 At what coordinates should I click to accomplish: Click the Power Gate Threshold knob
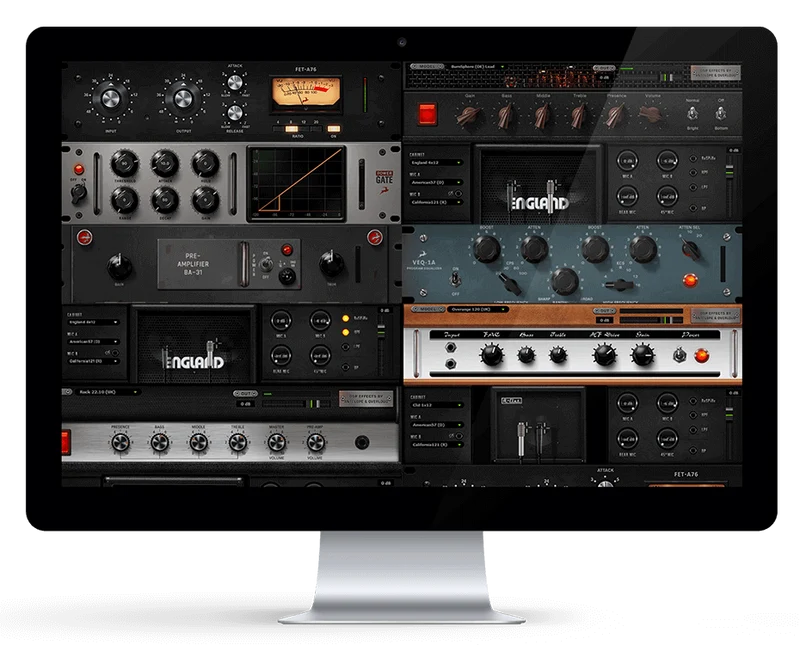tap(124, 163)
